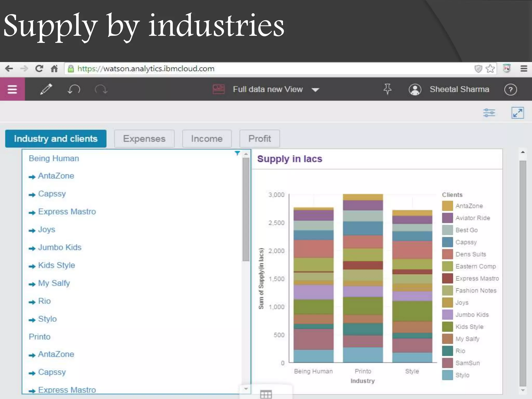Viewport: 532px width, 399px height.
Task: Click the shield icon in address bar
Action: (x=478, y=69)
